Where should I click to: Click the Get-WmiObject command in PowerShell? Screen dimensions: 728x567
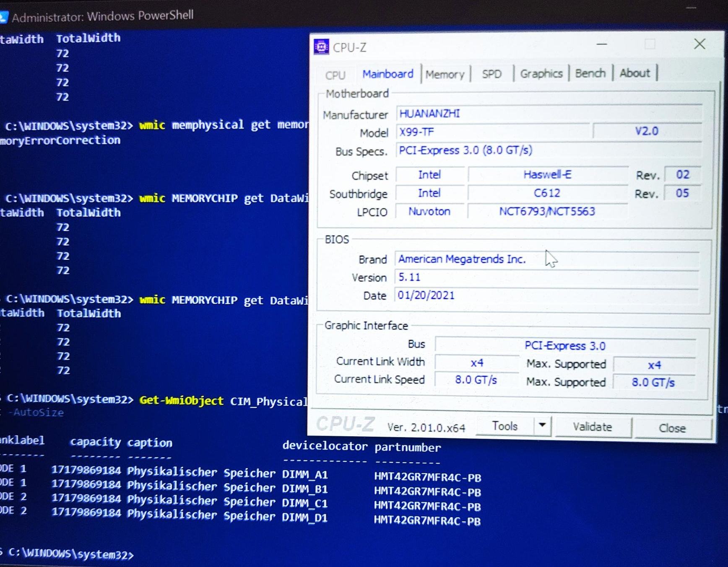tap(182, 400)
